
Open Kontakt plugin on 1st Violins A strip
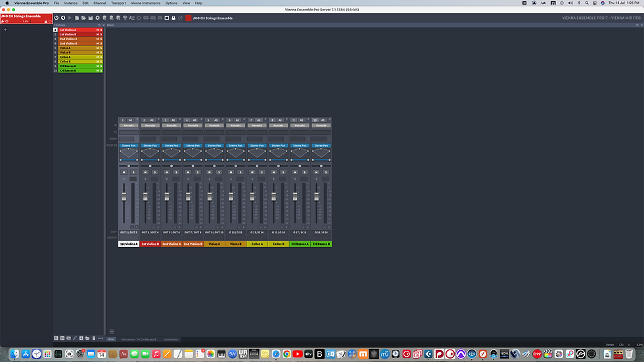(129, 125)
